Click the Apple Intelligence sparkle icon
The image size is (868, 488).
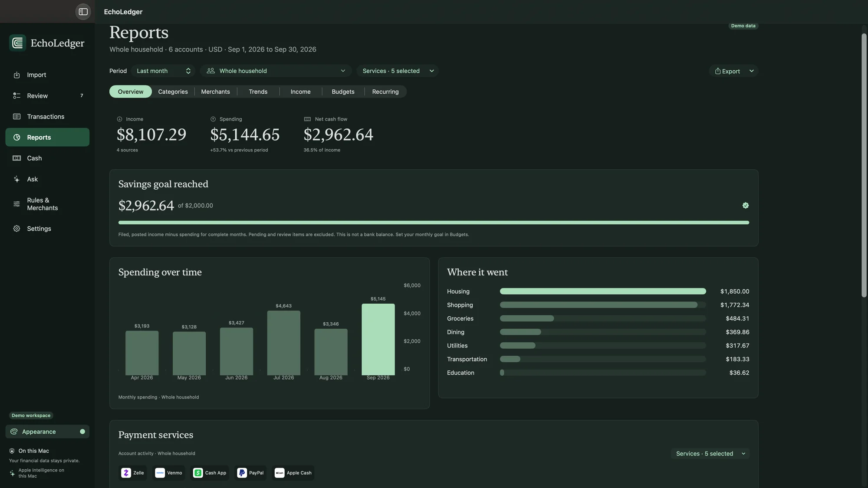pos(12,473)
